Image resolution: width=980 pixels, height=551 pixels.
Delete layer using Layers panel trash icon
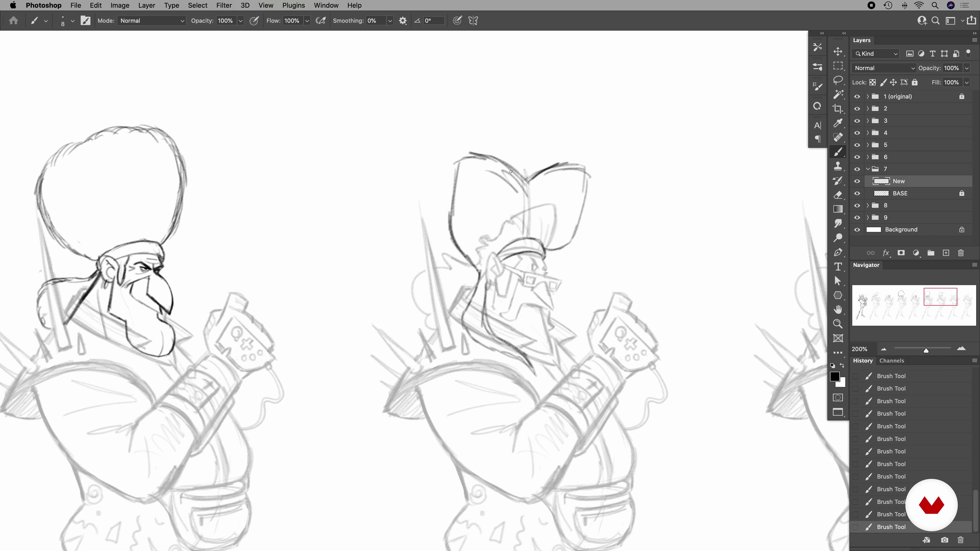point(961,253)
